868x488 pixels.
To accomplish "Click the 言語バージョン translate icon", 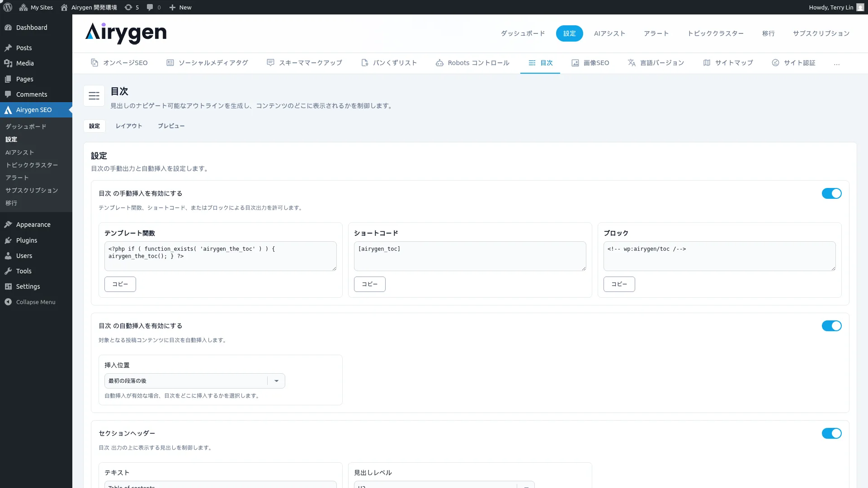I will click(632, 63).
